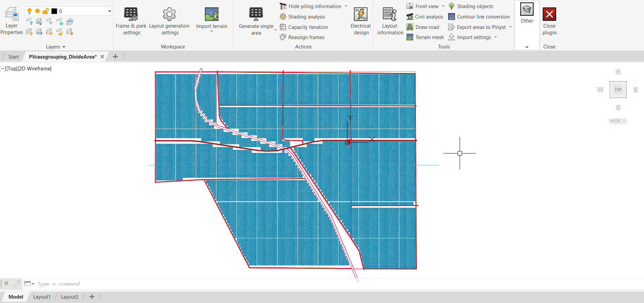This screenshot has width=644, height=303.
Task: Expand the Import terrain dropdown
Action: click(212, 32)
